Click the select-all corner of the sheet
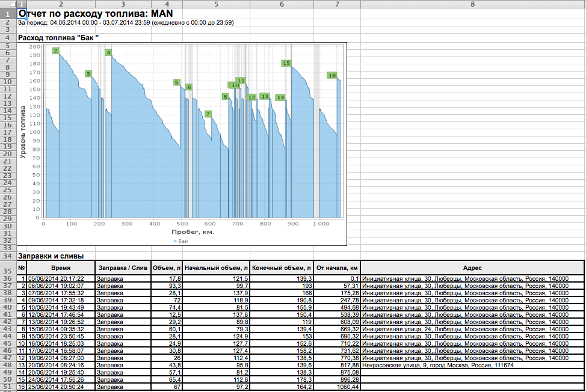586x392 pixels. (x=8, y=4)
